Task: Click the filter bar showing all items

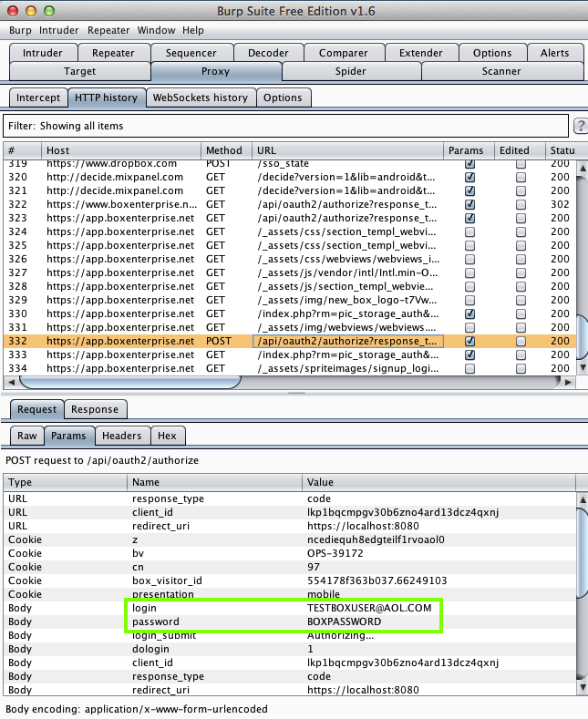Action: point(285,126)
